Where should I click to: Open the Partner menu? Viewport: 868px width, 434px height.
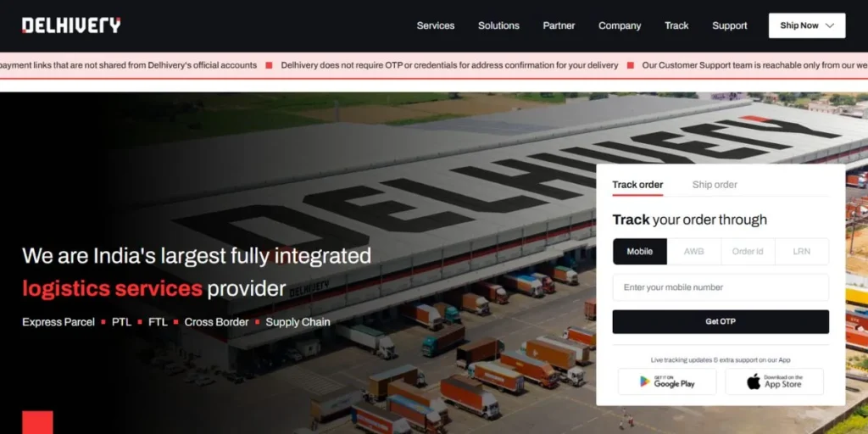(559, 25)
